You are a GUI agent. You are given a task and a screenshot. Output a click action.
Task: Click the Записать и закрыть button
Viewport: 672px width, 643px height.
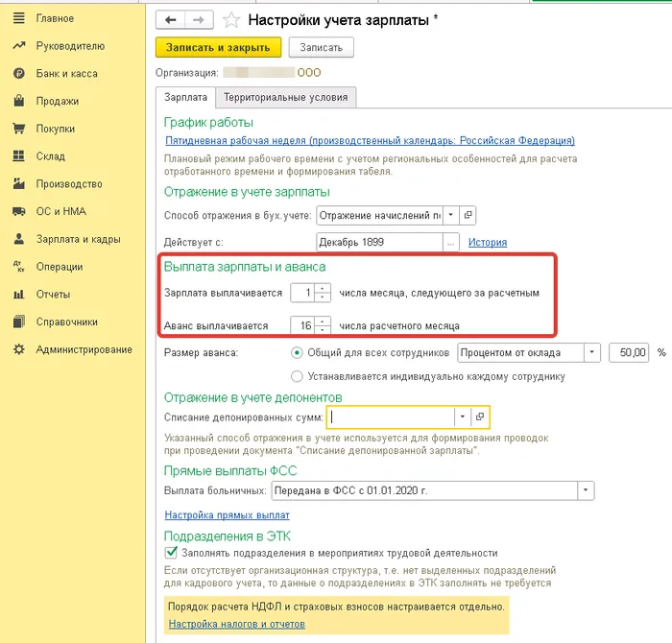(x=218, y=47)
